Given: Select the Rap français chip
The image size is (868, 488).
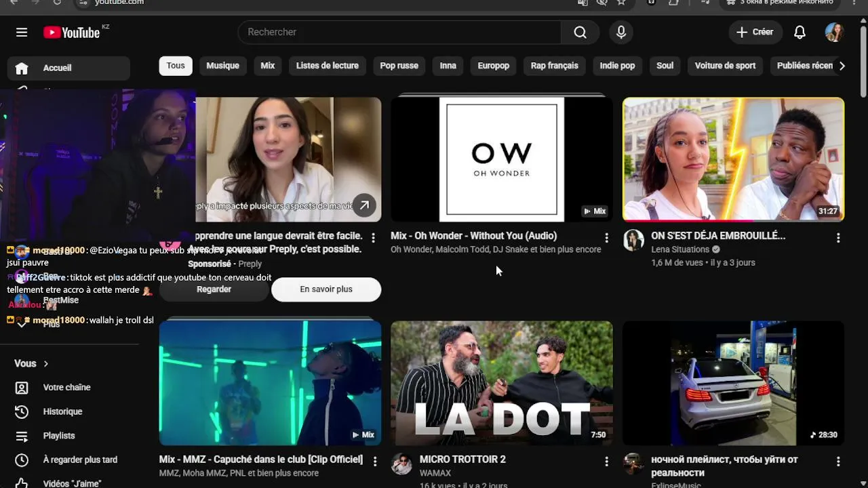Looking at the screenshot, I should coord(555,66).
